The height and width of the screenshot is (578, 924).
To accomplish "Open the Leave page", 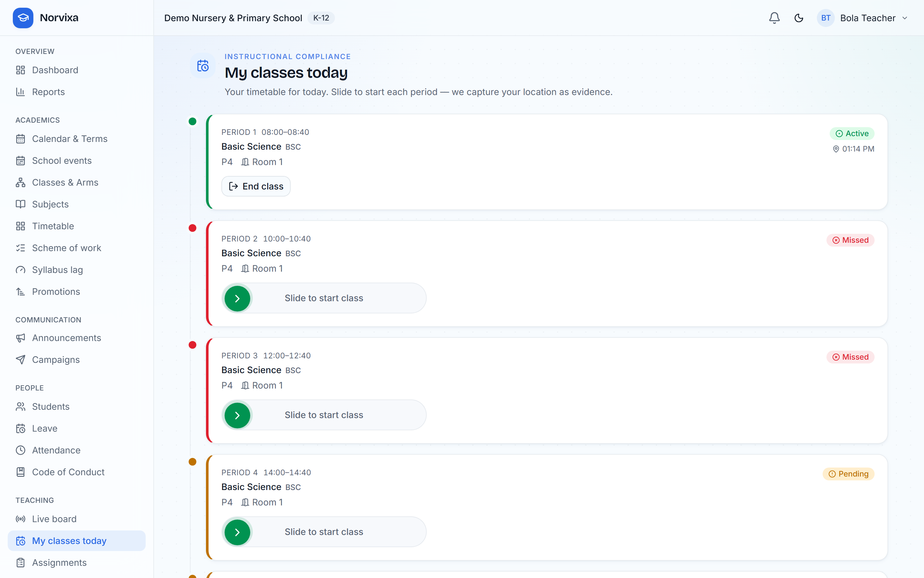I will tap(77, 429).
